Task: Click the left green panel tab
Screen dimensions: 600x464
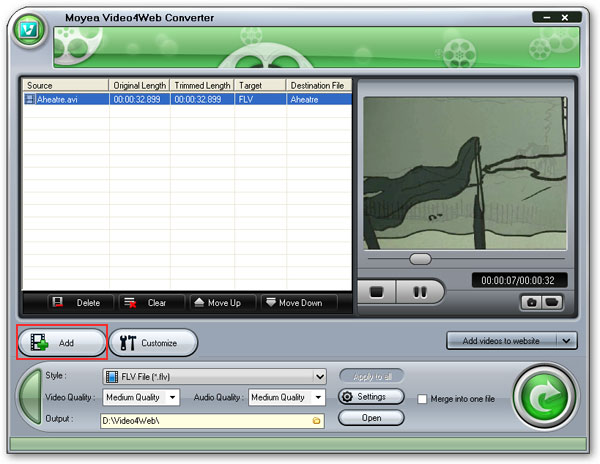Action: coord(31,397)
